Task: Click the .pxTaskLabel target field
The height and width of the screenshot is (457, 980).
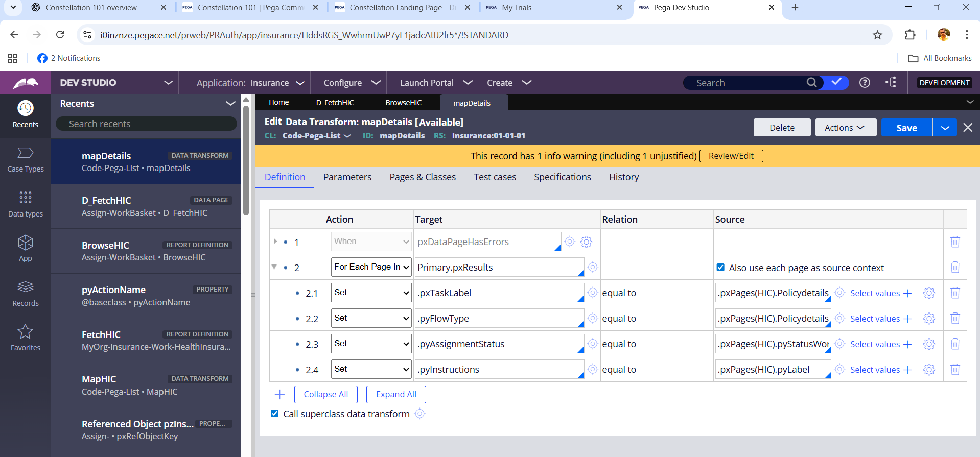Action: click(499, 292)
